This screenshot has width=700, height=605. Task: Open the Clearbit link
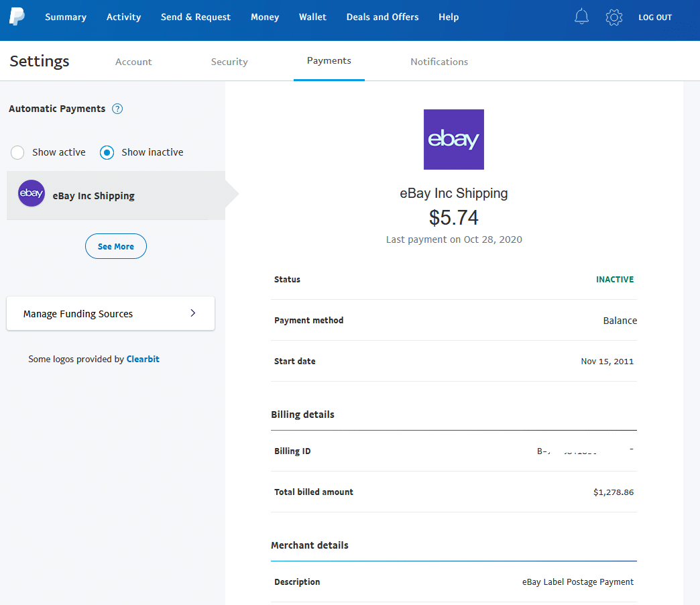(x=143, y=359)
